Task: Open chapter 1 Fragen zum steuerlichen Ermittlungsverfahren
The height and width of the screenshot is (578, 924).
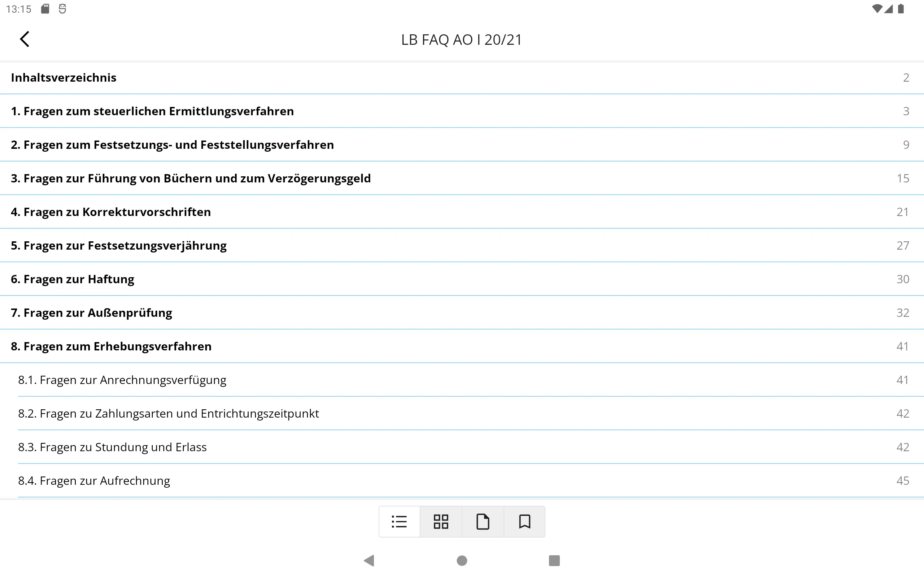Action: [x=462, y=111]
